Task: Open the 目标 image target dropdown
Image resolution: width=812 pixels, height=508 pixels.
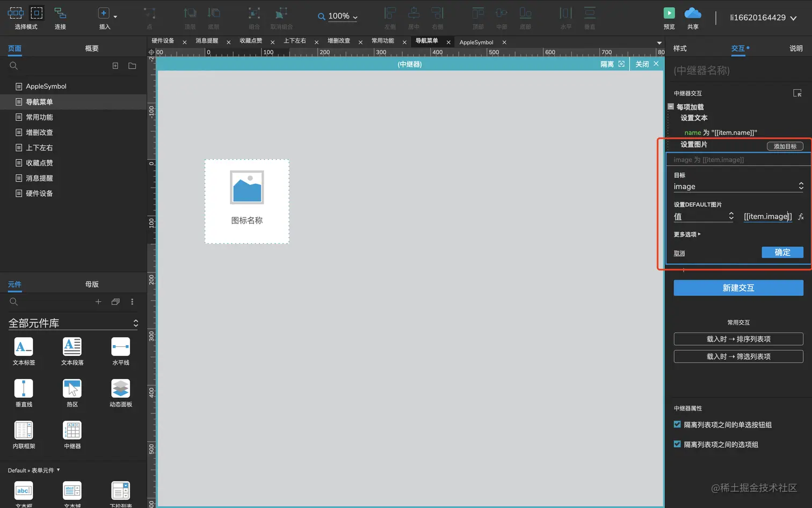Action: tap(738, 186)
